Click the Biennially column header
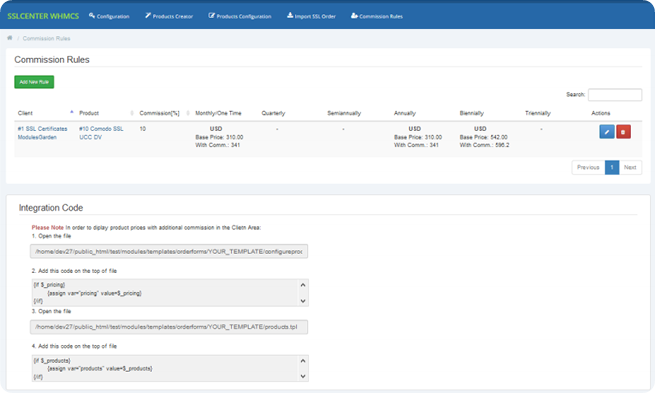655x393 pixels. point(471,113)
